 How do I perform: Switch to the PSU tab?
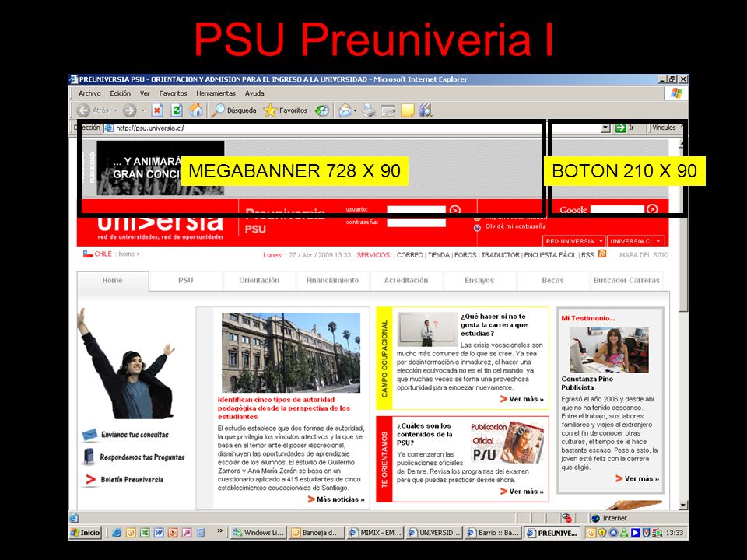[186, 281]
